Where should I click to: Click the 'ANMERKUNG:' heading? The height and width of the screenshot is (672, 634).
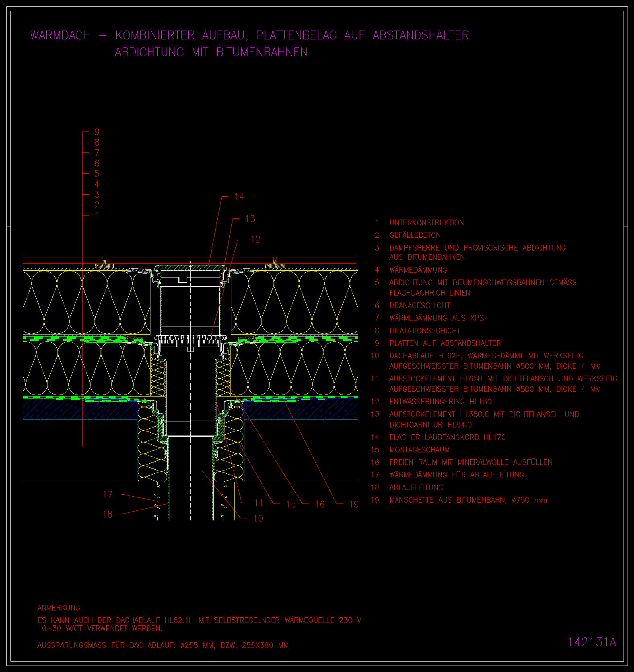click(x=60, y=608)
